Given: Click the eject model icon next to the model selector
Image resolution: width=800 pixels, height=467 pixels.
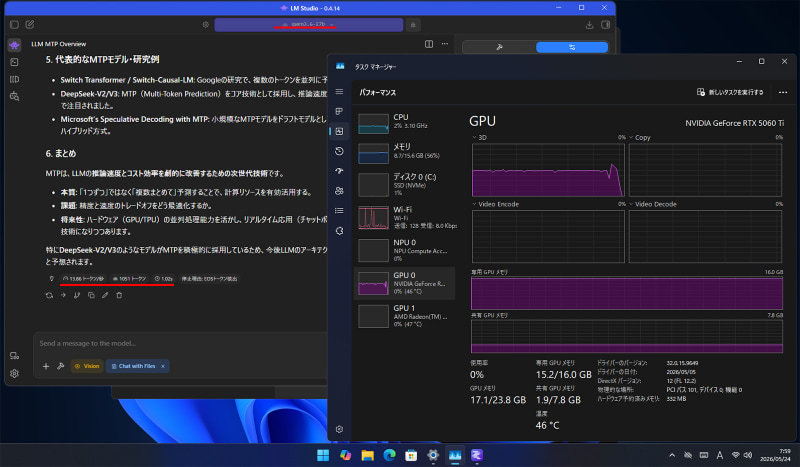Looking at the screenshot, I should coord(413,24).
